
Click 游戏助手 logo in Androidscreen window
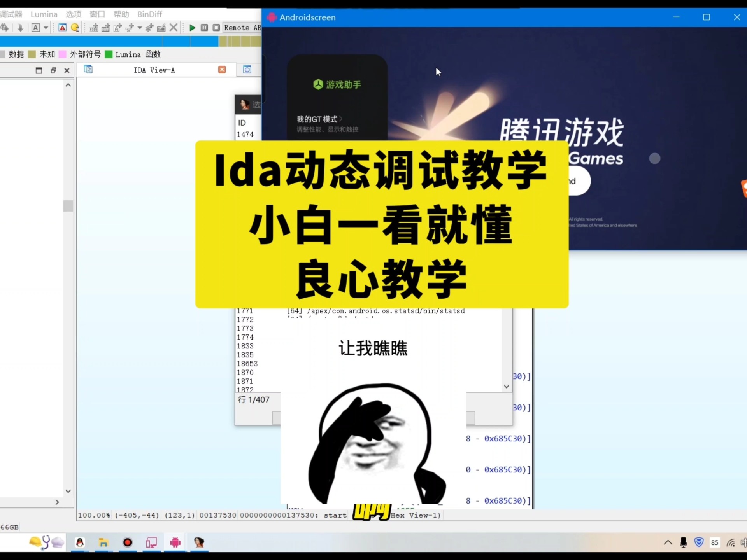[337, 84]
